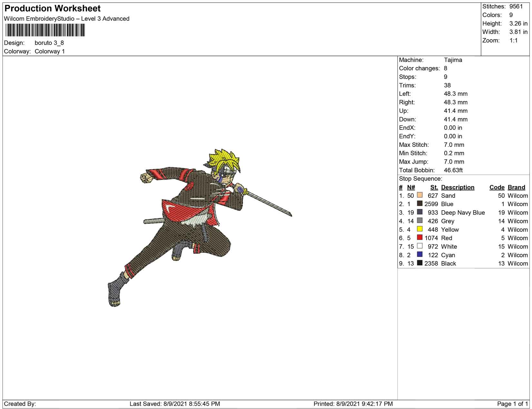Image resolution: width=532 pixels, height=409 pixels.
Task: Click the "White" description text
Action: [x=449, y=247]
